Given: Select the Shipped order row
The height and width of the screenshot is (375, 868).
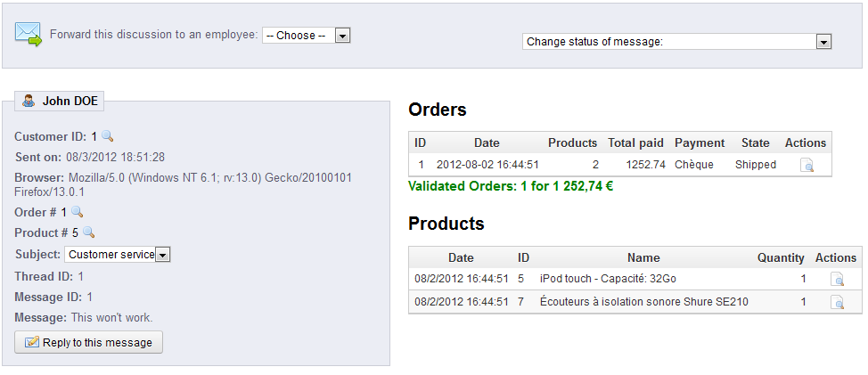Looking at the screenshot, I should pos(620,165).
